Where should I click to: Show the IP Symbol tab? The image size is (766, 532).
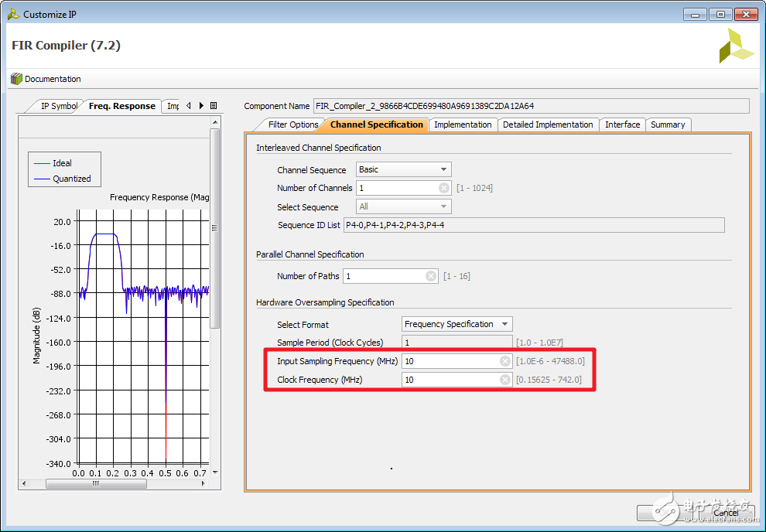point(59,107)
